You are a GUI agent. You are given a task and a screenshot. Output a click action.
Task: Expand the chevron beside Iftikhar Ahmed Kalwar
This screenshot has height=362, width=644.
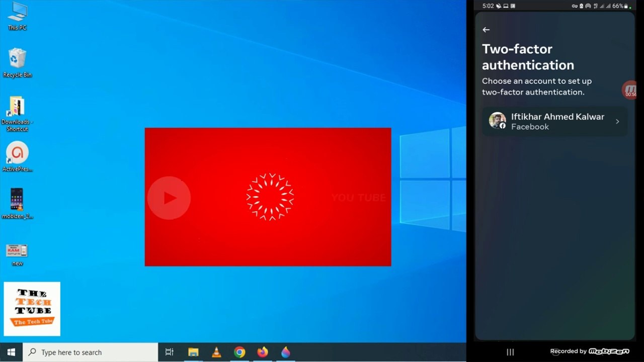point(617,121)
